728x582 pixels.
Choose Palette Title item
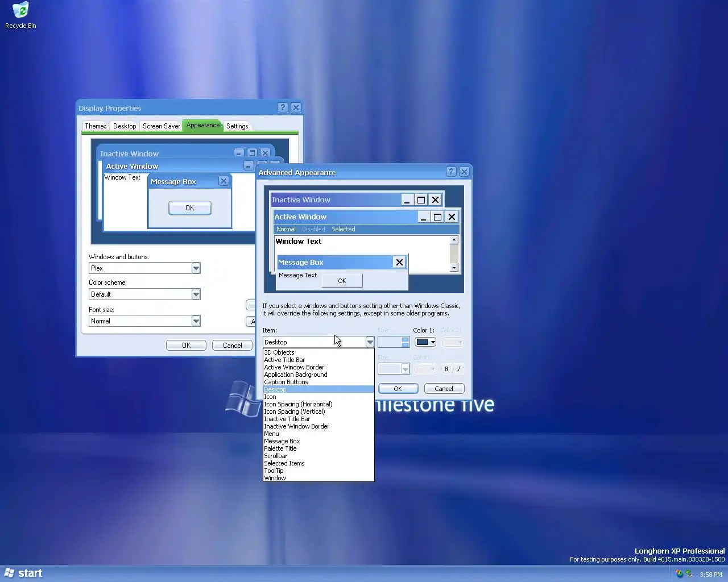coord(318,448)
